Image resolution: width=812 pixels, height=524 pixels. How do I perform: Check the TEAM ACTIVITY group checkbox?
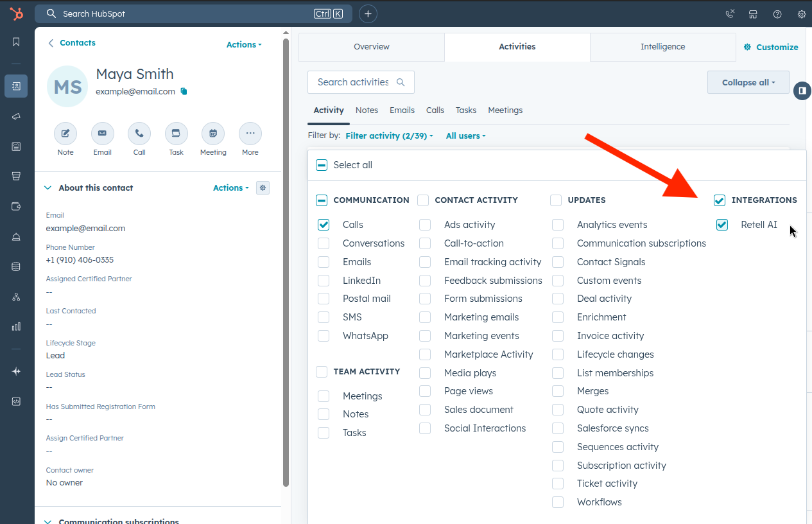[x=322, y=372]
